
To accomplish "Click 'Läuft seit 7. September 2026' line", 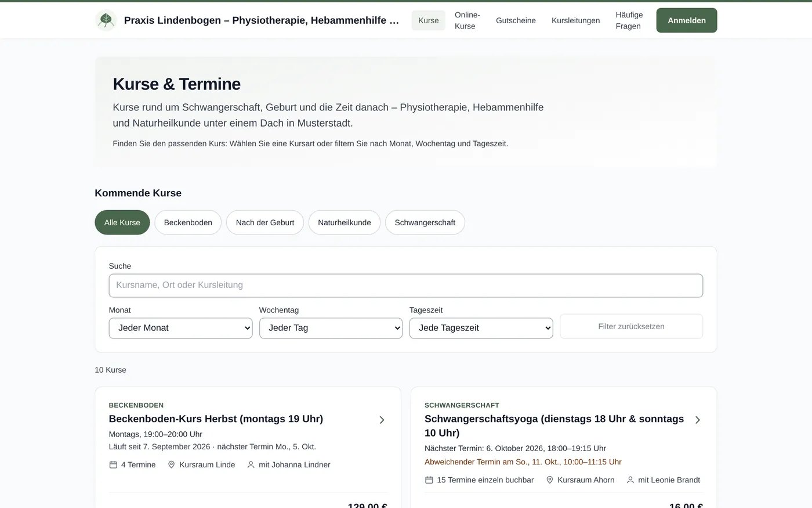I will point(212,446).
